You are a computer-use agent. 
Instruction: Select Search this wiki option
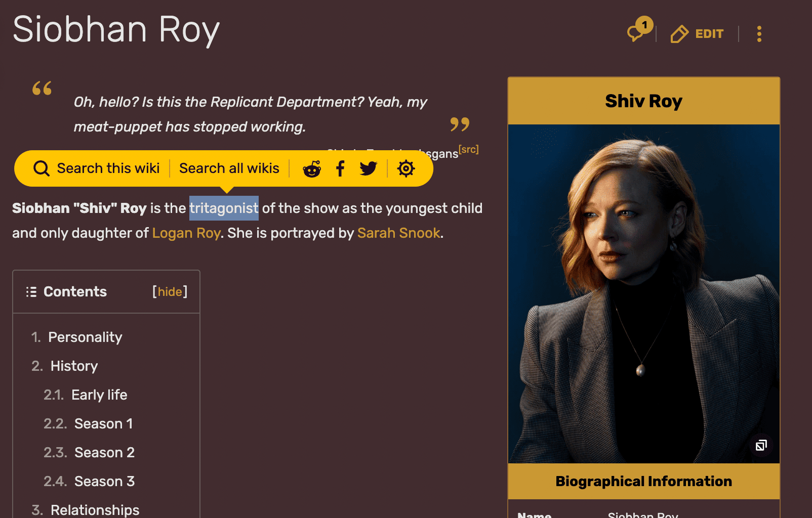108,168
